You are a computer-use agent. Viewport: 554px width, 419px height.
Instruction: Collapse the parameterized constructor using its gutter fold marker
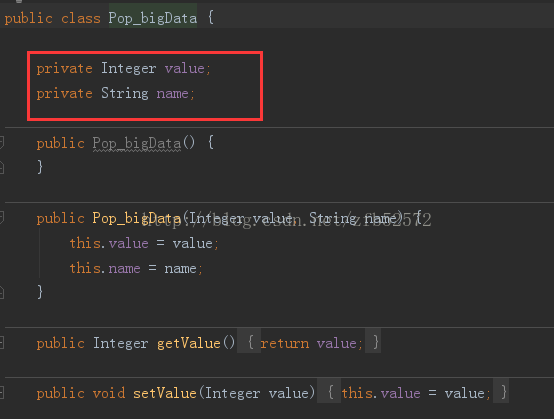(1, 218)
